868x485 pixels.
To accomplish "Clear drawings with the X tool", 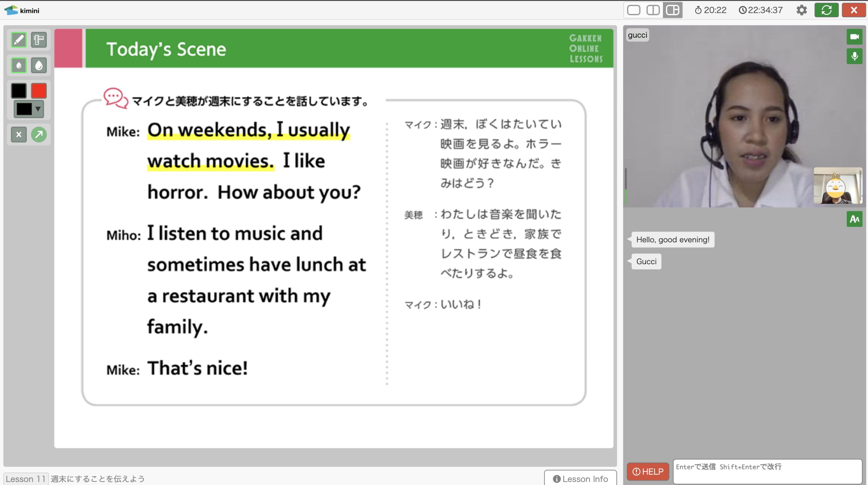I will [x=19, y=135].
